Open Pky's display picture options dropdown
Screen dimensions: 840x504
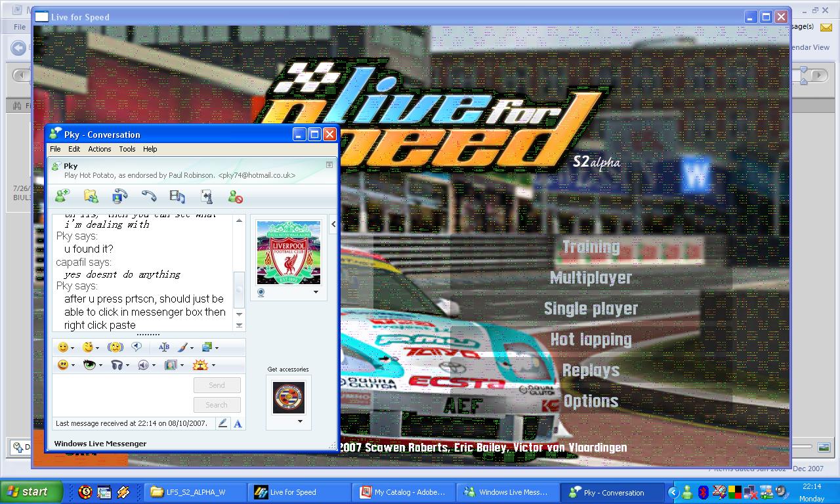[316, 292]
